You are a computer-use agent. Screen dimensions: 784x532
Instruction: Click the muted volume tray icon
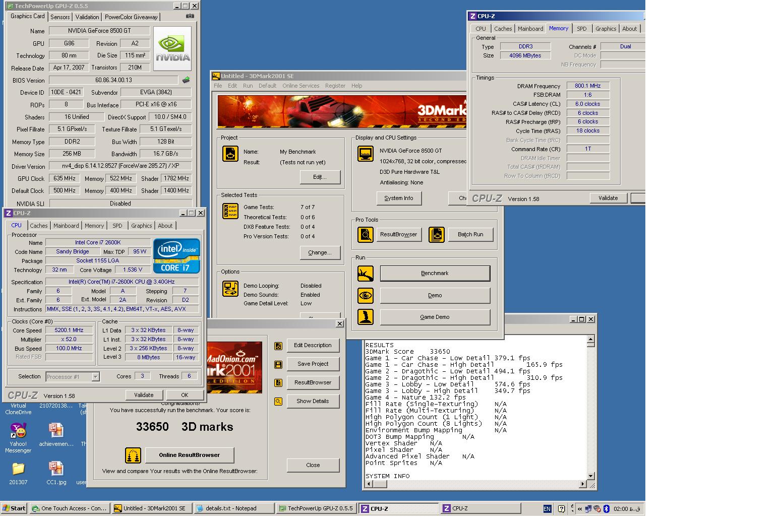tap(597, 509)
